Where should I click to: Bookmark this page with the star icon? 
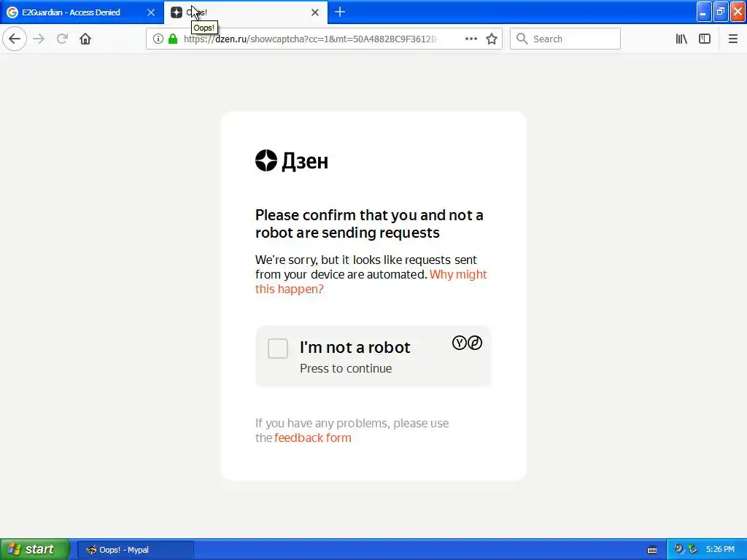[492, 39]
